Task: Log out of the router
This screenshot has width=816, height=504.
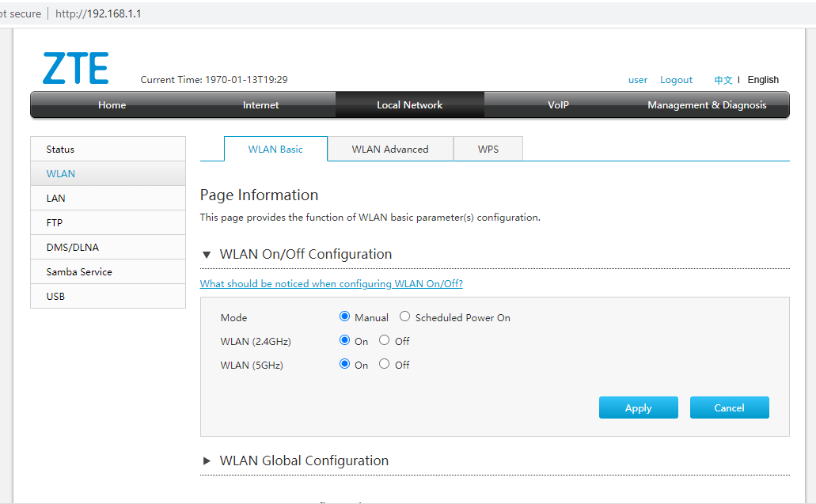Action: pyautogui.click(x=676, y=80)
